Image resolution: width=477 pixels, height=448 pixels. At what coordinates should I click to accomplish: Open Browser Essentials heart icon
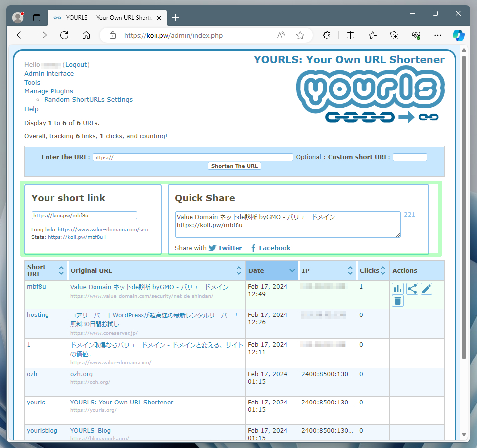tap(416, 35)
